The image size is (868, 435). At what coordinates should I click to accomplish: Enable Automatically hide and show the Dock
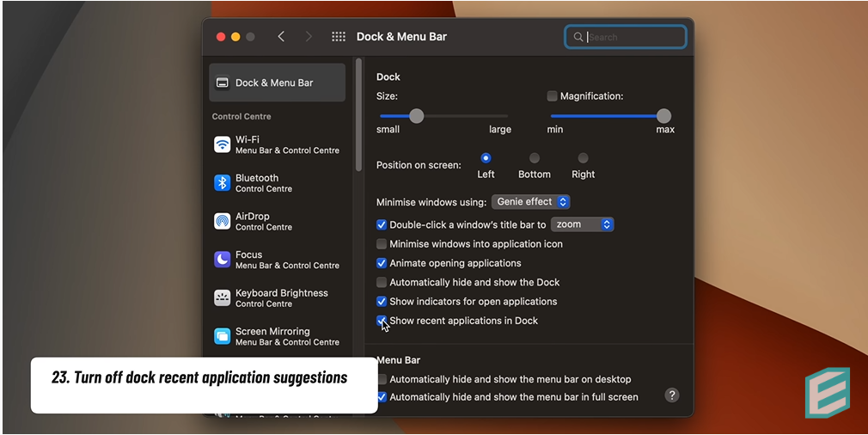click(382, 282)
